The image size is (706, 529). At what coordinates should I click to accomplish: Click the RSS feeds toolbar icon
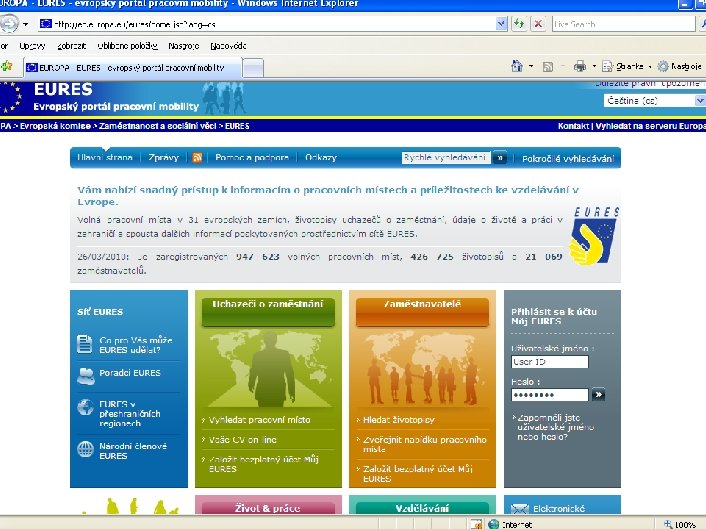(548, 67)
